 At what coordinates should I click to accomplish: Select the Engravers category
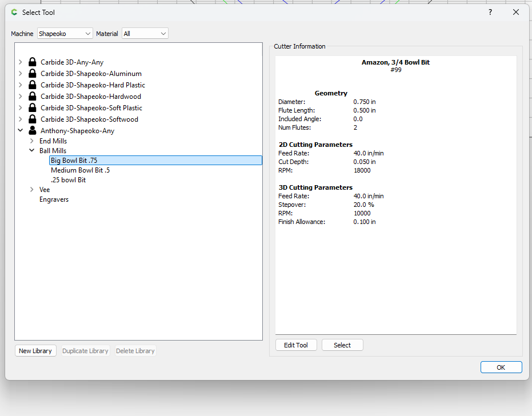[54, 199]
